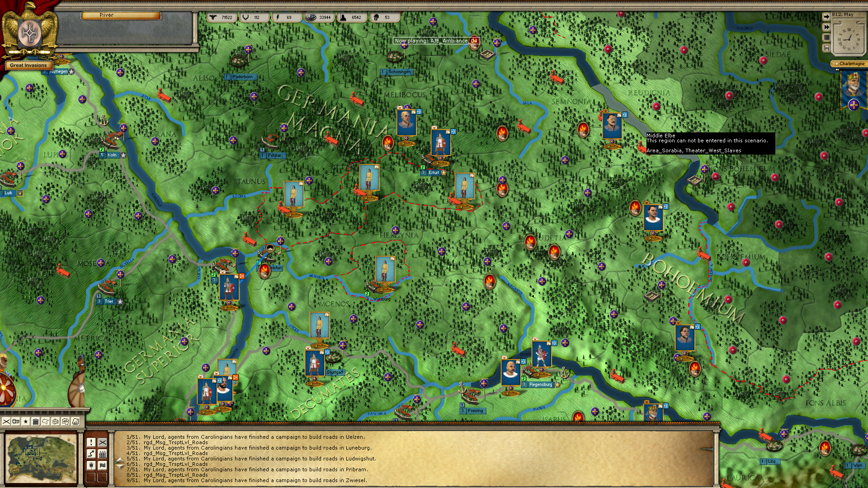868x488 pixels.
Task: Toggle the globe terrain map filter
Action: [56, 422]
